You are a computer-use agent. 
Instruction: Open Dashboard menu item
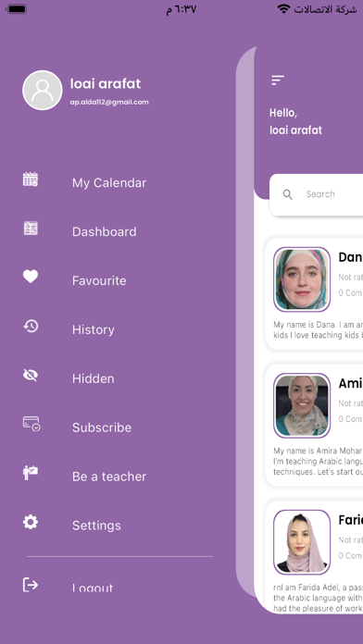(x=105, y=231)
